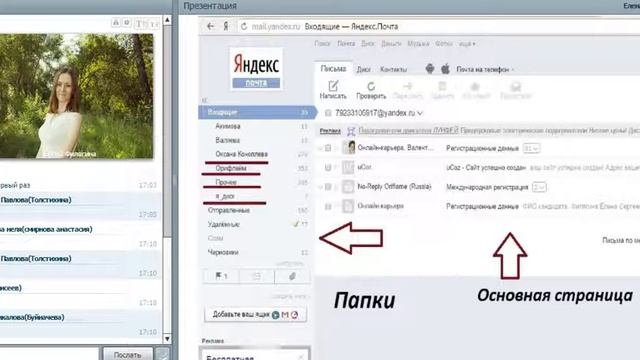Screen dimensions: 640x360
Task: Click the Apple app icon
Action: (x=445, y=69)
